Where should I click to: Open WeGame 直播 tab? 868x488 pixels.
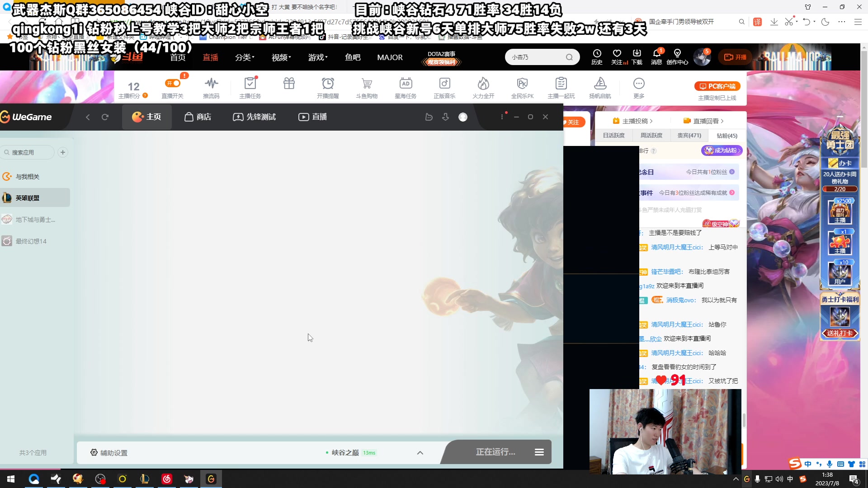tap(312, 117)
